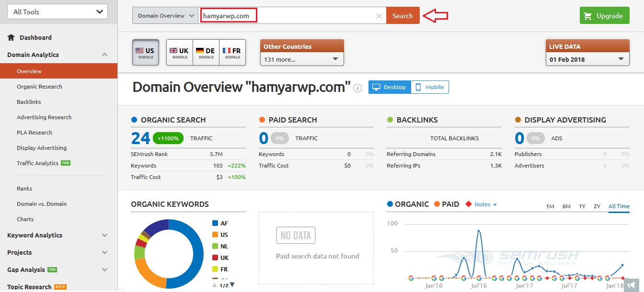Viewport: 644px width, 292px height.
Task: Select DE Google database
Action: [x=206, y=53]
